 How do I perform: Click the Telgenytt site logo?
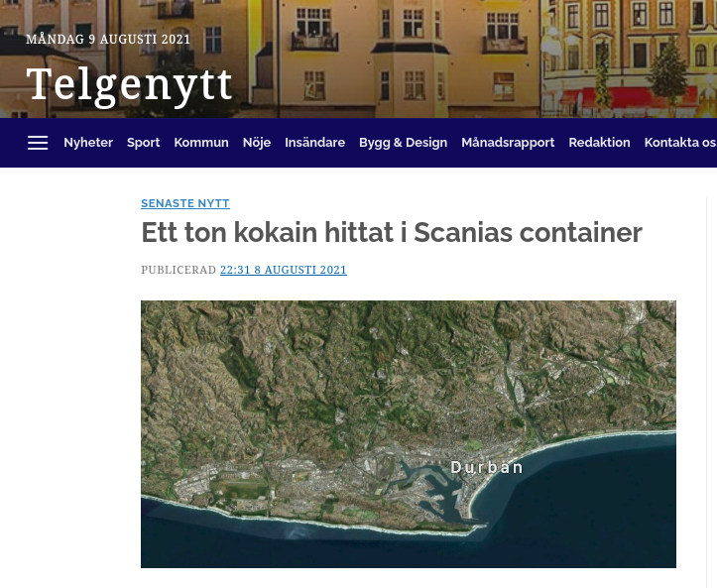pyautogui.click(x=130, y=85)
